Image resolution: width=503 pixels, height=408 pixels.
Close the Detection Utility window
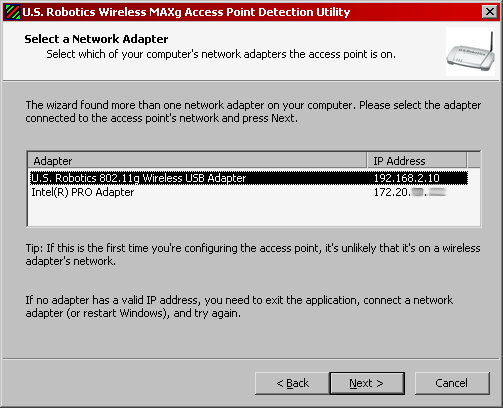point(490,12)
